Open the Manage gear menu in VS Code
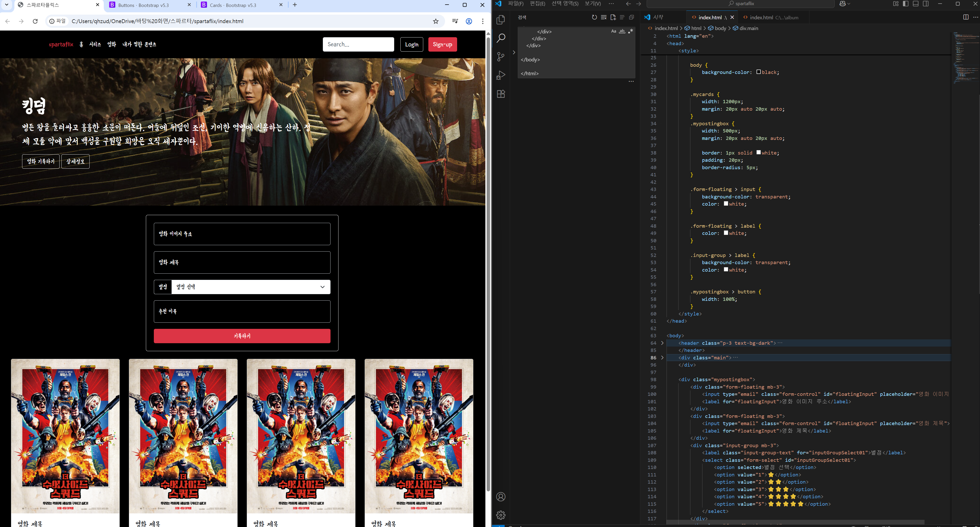The width and height of the screenshot is (980, 527). 501,515
